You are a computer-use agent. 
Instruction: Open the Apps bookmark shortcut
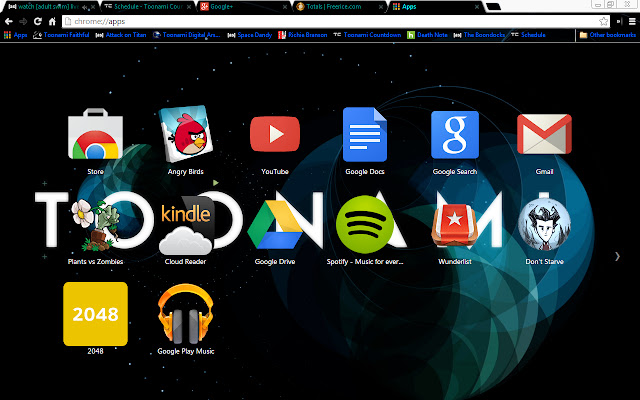click(16, 35)
